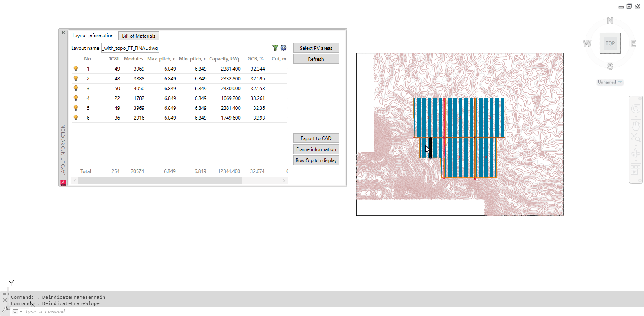Click total capacity value 12344.400

point(229,171)
